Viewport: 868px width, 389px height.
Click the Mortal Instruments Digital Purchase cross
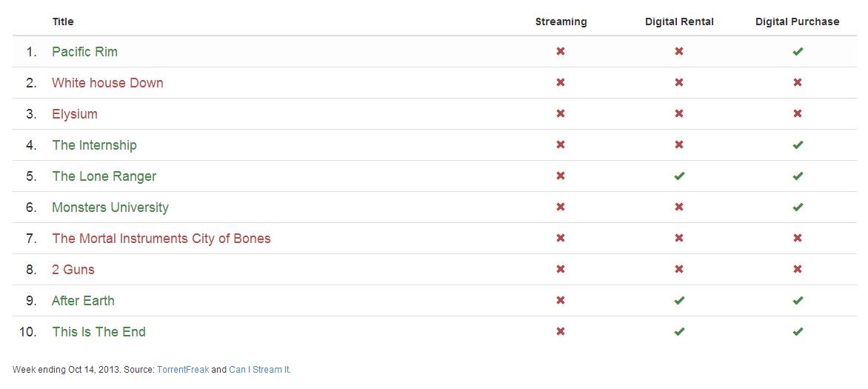797,239
